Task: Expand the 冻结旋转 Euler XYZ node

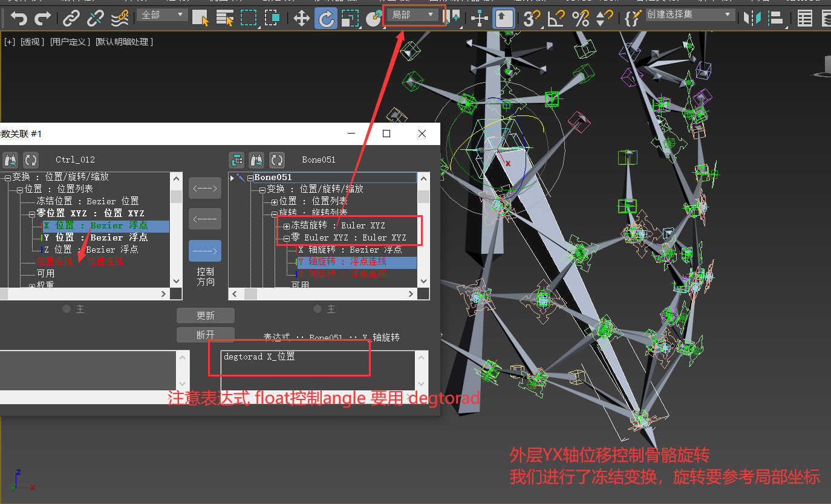Action: point(287,225)
